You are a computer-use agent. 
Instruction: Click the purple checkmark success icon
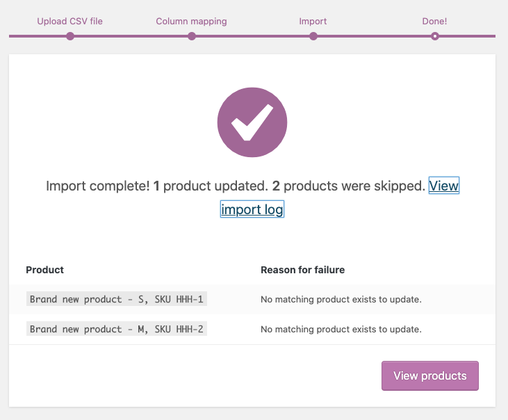point(252,123)
